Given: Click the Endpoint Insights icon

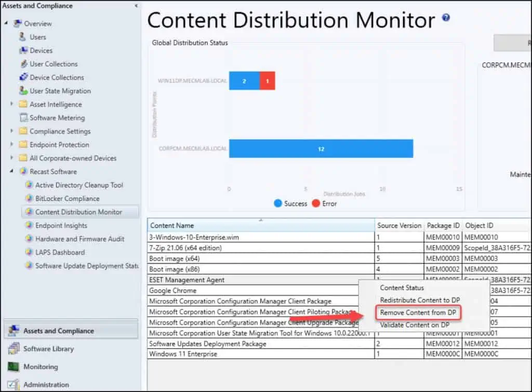Looking at the screenshot, I should pyautogui.click(x=29, y=225).
